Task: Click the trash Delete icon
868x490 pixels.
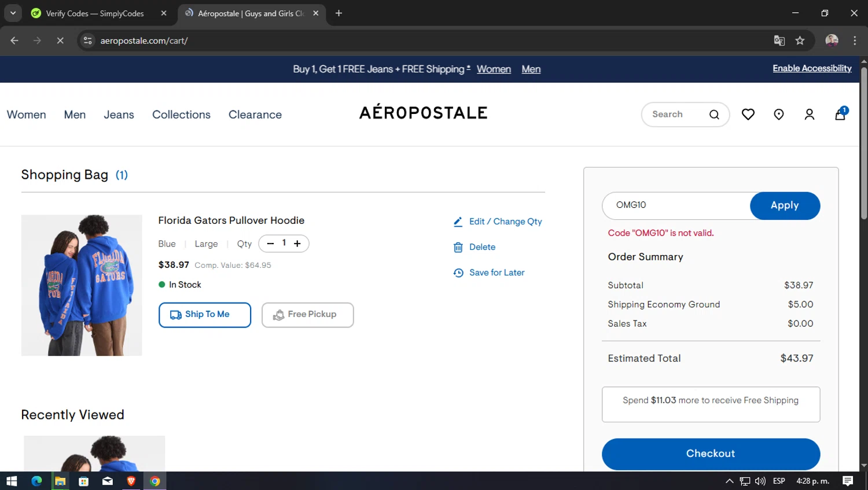Action: coord(458,248)
